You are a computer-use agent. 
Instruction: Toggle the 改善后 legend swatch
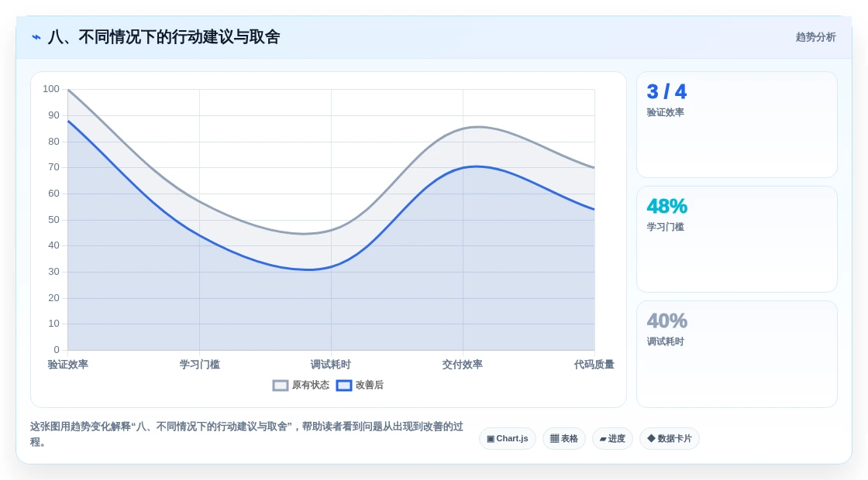point(344,386)
